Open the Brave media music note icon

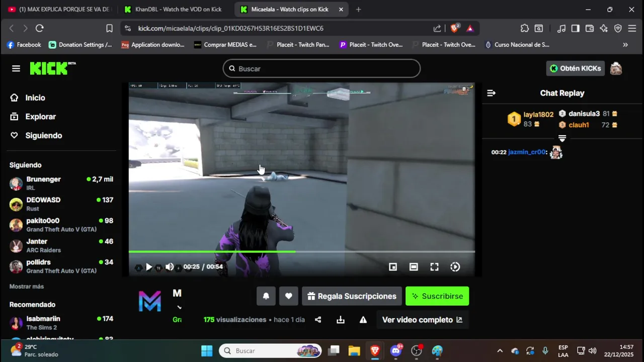tap(562, 29)
